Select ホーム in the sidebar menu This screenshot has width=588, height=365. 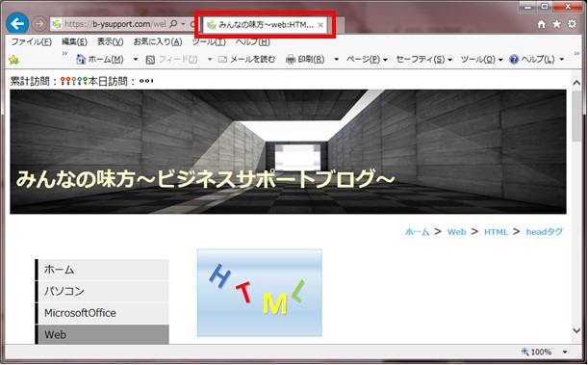(x=102, y=270)
